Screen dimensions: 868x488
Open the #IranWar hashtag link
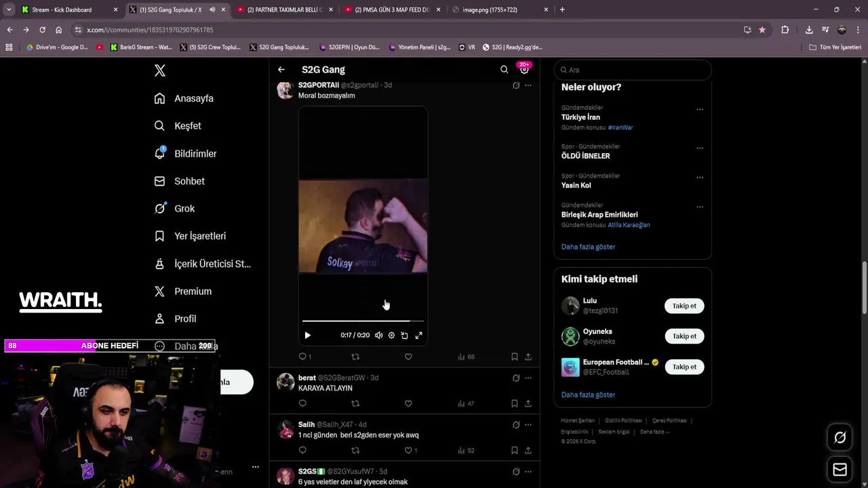[x=620, y=127]
